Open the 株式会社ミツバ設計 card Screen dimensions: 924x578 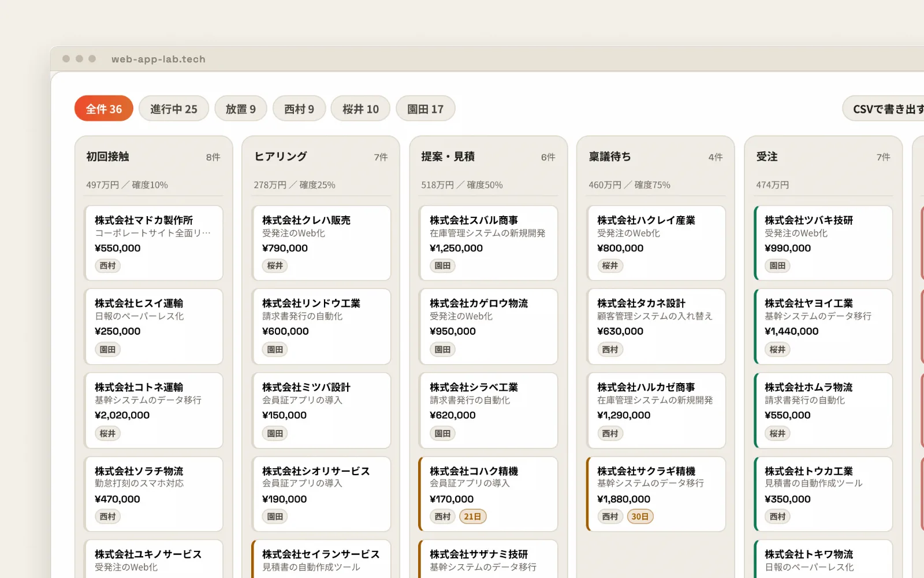321,410
